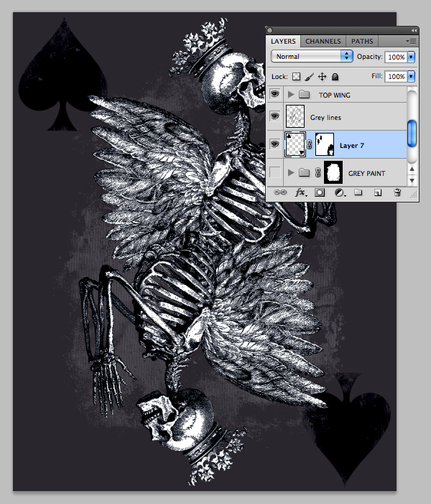The width and height of the screenshot is (431, 504).
Task: Select Layer 7 mask thumbnail
Action: [324, 144]
